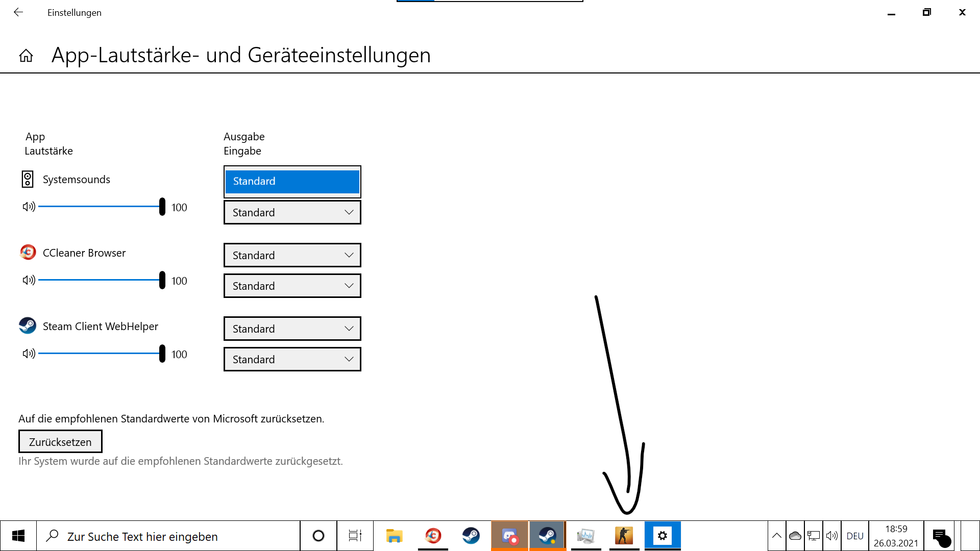Show hidden tray icons chevron
This screenshot has height=551, width=980.
pos(776,536)
